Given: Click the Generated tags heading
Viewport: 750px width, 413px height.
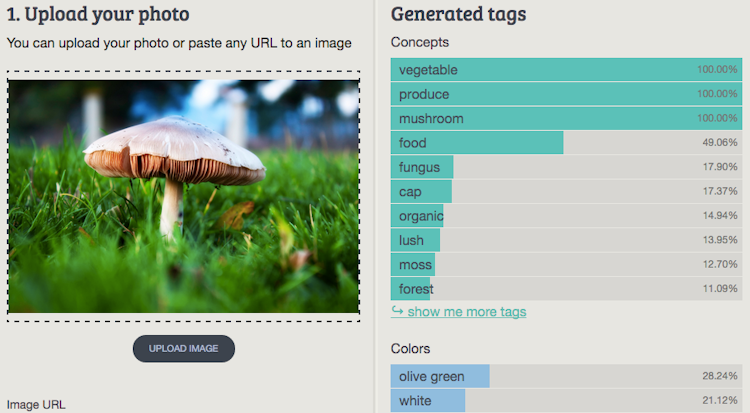Looking at the screenshot, I should 458,14.
